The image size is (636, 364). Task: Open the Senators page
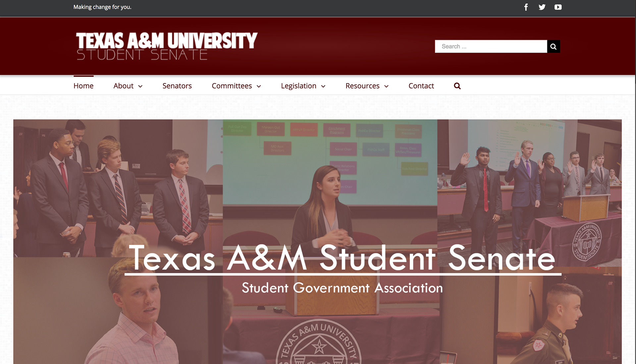(x=177, y=86)
